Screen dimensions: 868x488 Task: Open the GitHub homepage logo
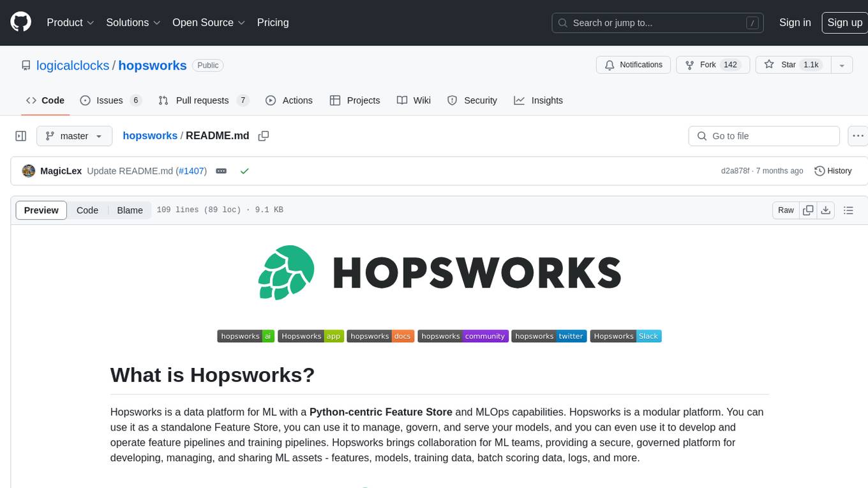pos(20,22)
